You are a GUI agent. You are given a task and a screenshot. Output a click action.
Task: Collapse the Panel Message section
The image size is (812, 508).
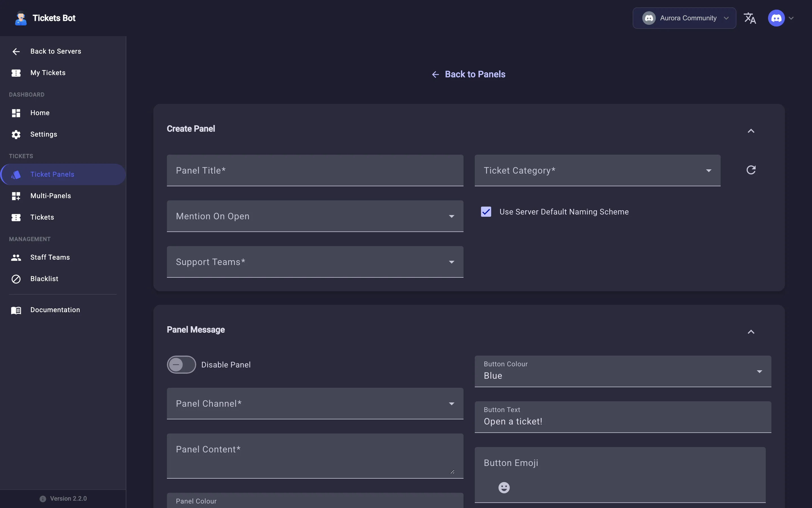pyautogui.click(x=751, y=332)
